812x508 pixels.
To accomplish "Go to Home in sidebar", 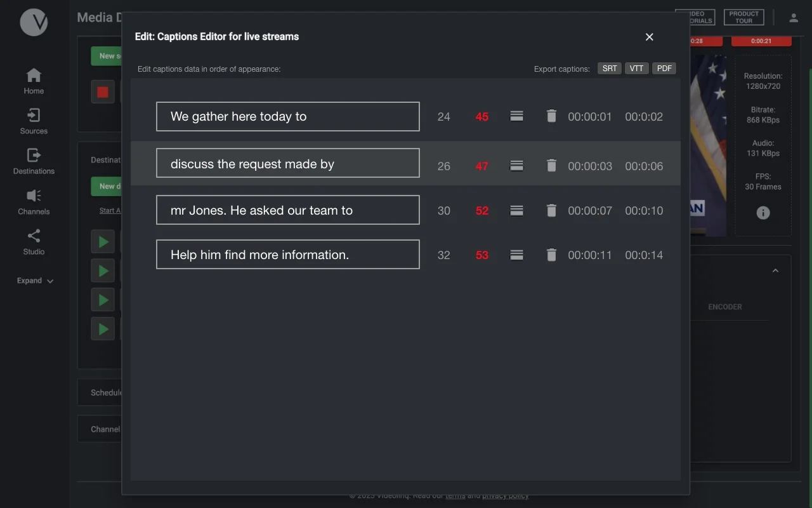I will tap(34, 81).
